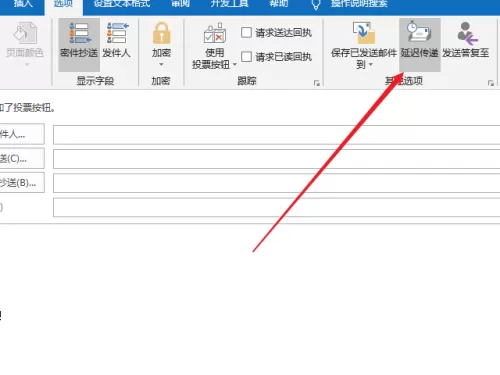Click the 显示字段 group label
The width and height of the screenshot is (500, 375).
pos(95,81)
